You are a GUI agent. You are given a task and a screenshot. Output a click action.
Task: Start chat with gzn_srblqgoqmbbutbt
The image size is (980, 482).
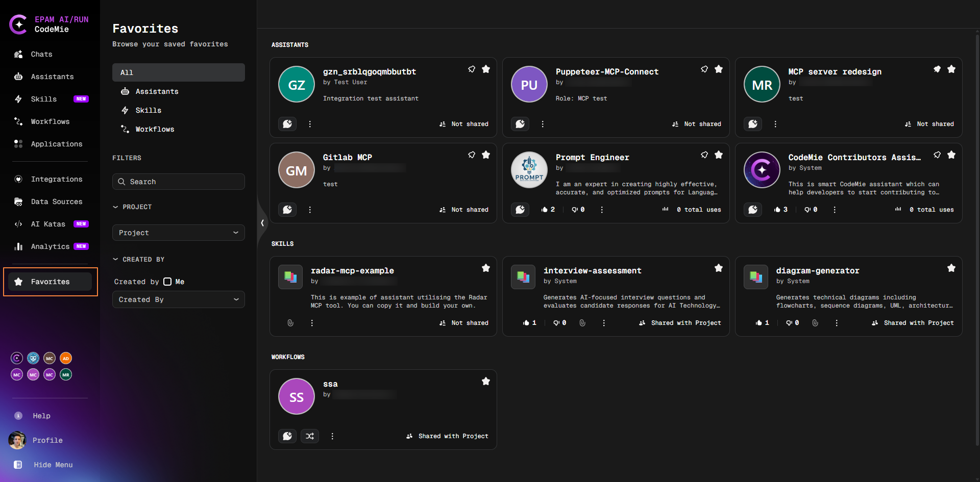coord(287,123)
